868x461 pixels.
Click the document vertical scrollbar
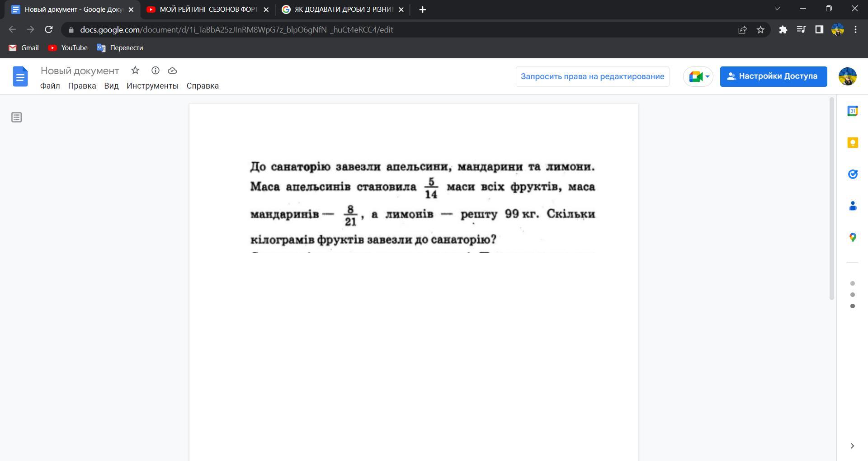click(831, 199)
